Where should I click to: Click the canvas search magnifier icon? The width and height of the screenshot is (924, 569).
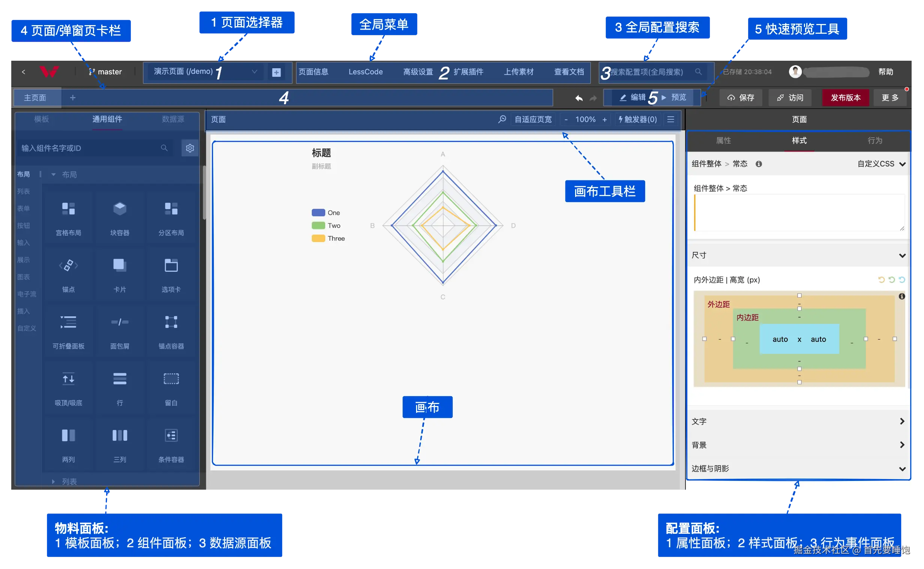(502, 119)
